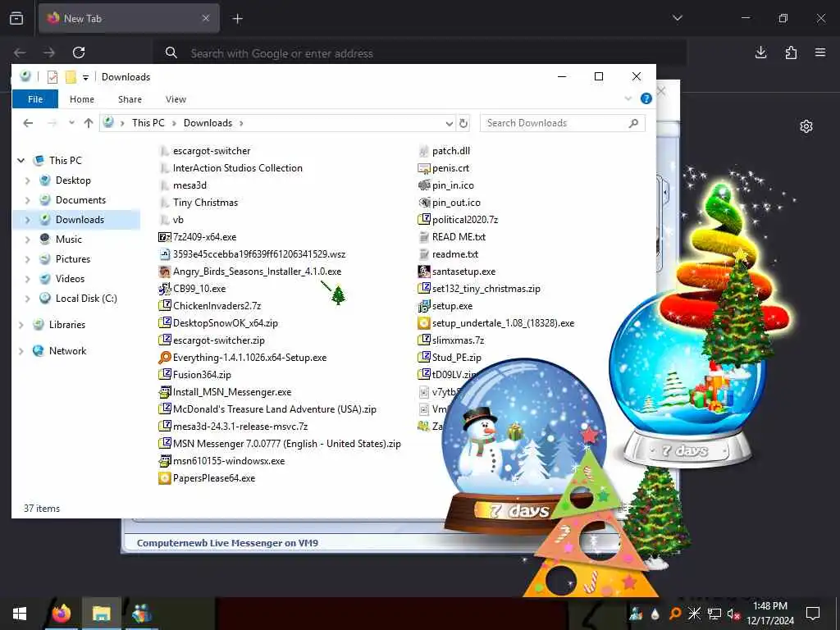Select PapersPlease64.exe file icon
Screen dimensions: 840x630
[x=164, y=478]
